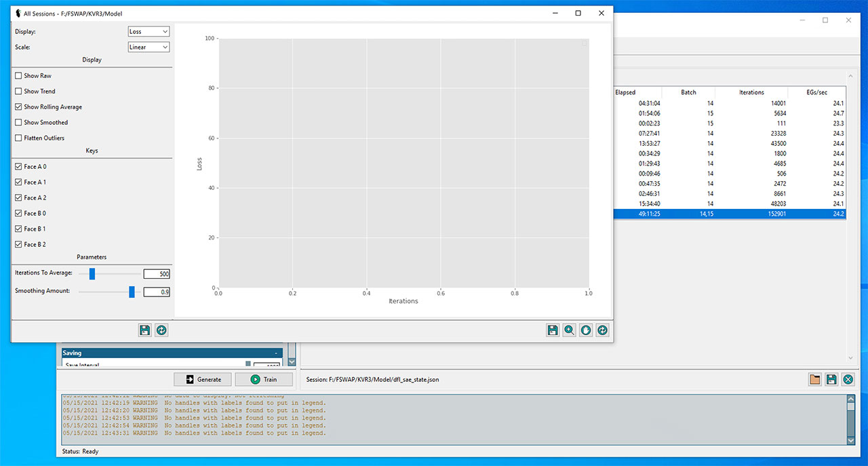Image resolution: width=868 pixels, height=466 pixels.
Task: Click the down arrow of the options panel scrollbar
Action: [x=292, y=362]
